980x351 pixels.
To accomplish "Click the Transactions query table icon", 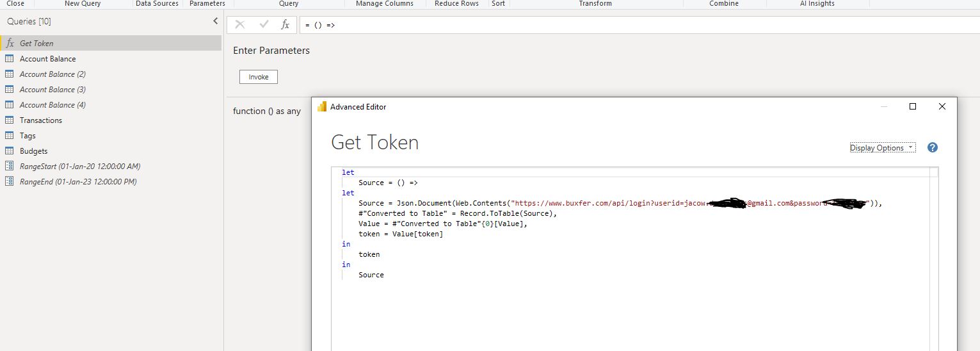I will point(10,120).
